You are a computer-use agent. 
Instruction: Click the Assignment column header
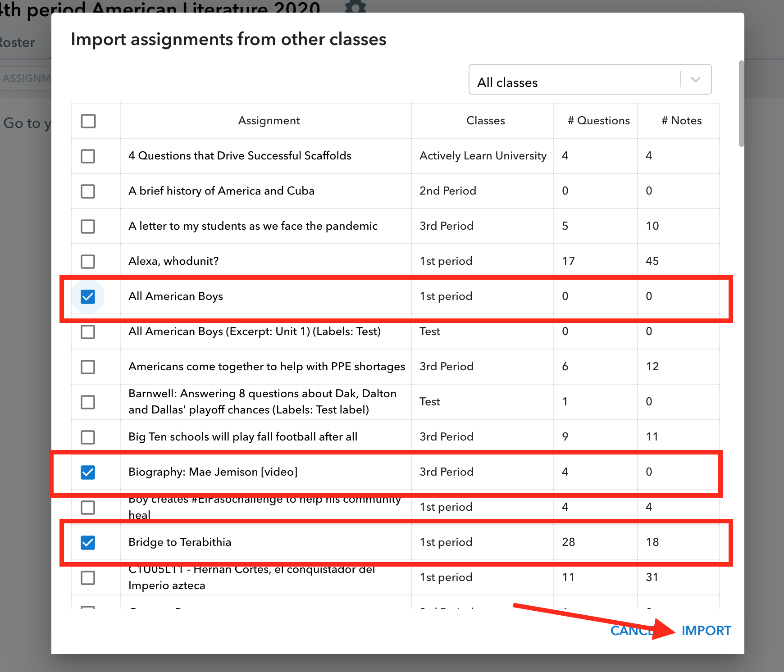(x=269, y=121)
